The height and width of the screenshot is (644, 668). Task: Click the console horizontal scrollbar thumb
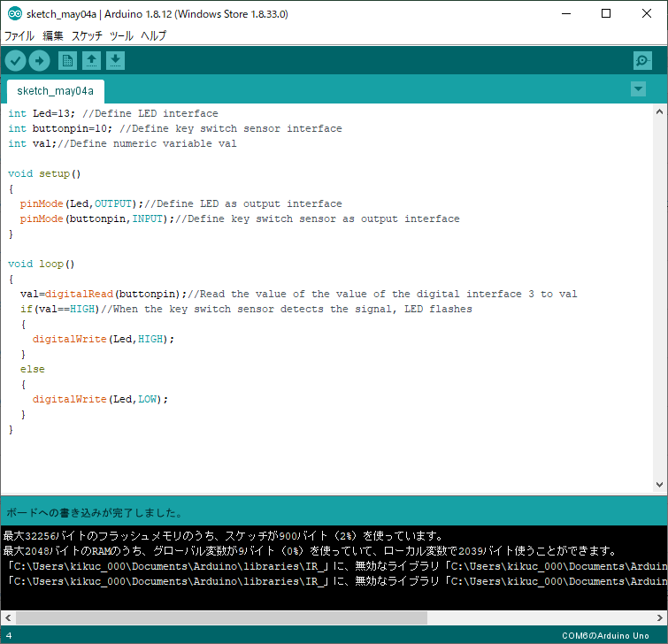point(221,617)
